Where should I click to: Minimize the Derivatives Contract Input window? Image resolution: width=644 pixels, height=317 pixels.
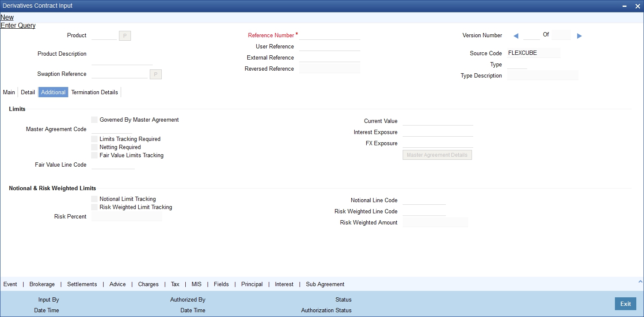pos(625,6)
